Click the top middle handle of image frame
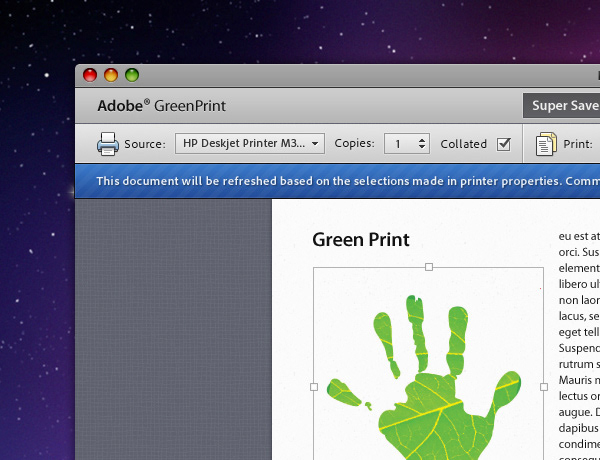600x460 pixels. [x=429, y=267]
